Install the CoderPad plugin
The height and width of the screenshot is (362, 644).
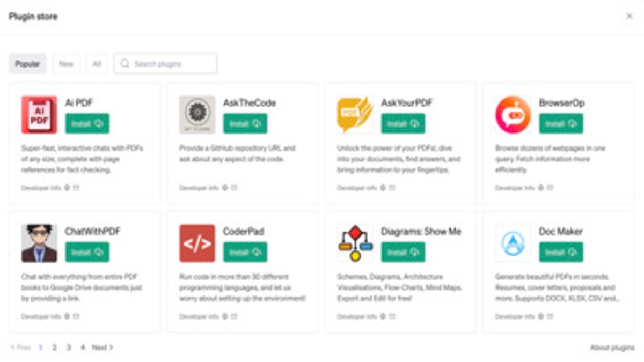[245, 253]
